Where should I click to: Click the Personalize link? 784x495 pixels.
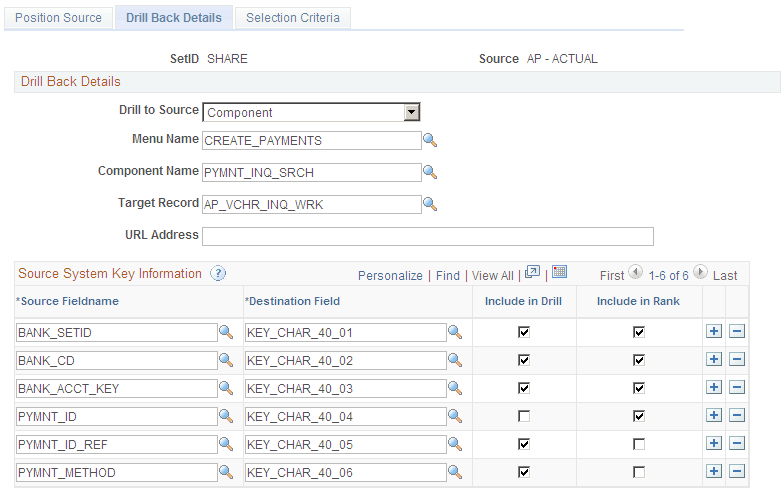pos(390,276)
